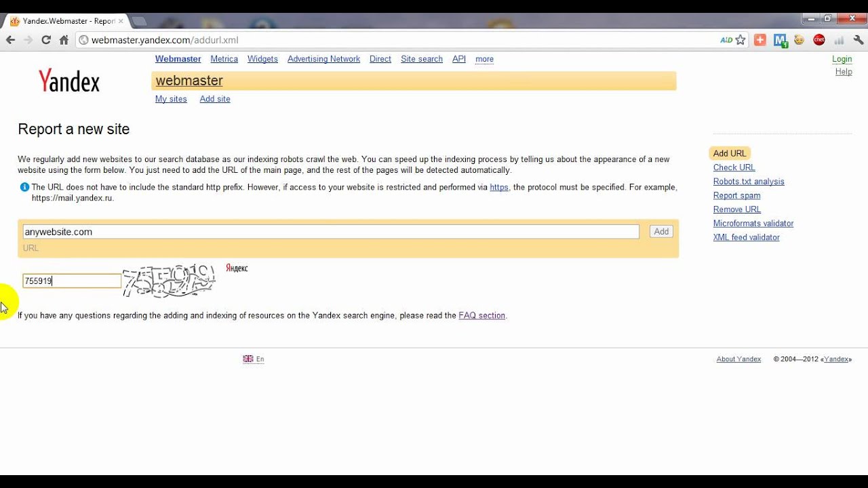Image resolution: width=868 pixels, height=488 pixels.
Task: Open the red cnet extension icon
Action: [x=819, y=40]
